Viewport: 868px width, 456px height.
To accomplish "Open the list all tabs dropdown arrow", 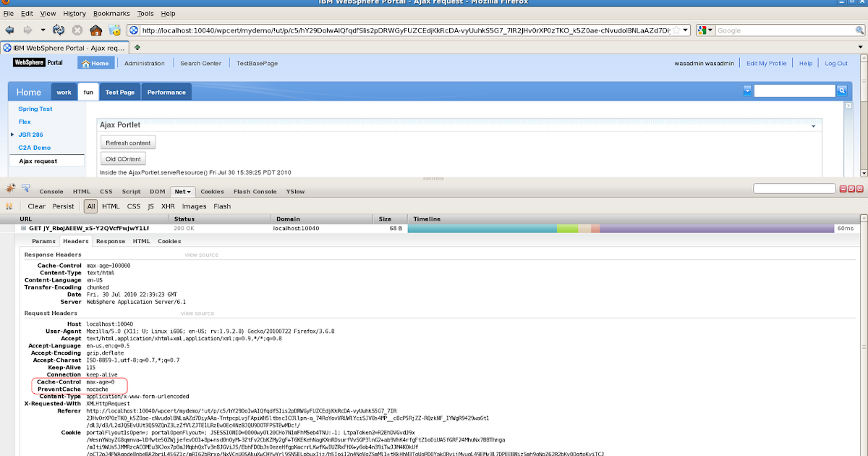I will pos(861,48).
